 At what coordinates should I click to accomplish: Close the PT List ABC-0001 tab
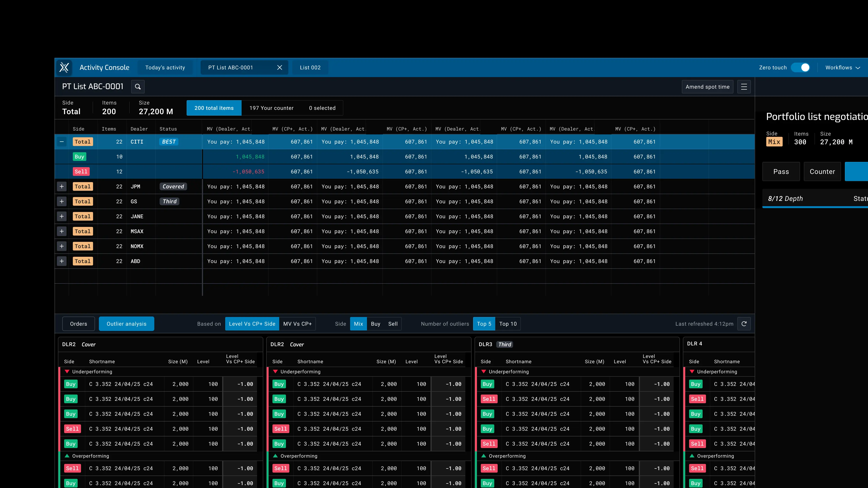tap(279, 67)
